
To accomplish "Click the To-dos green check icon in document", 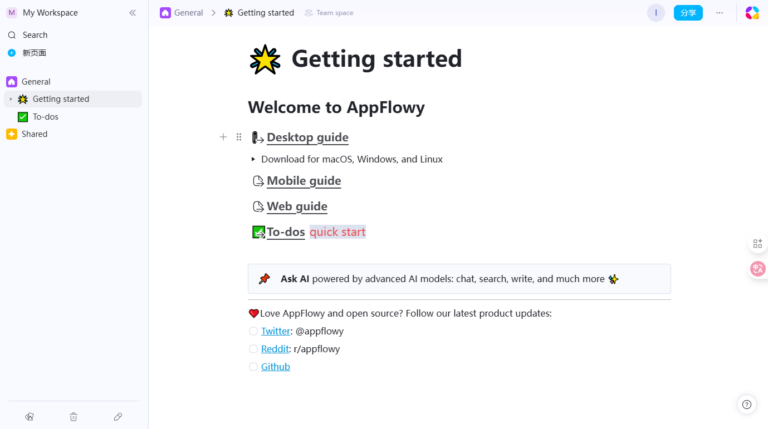I will [x=258, y=232].
